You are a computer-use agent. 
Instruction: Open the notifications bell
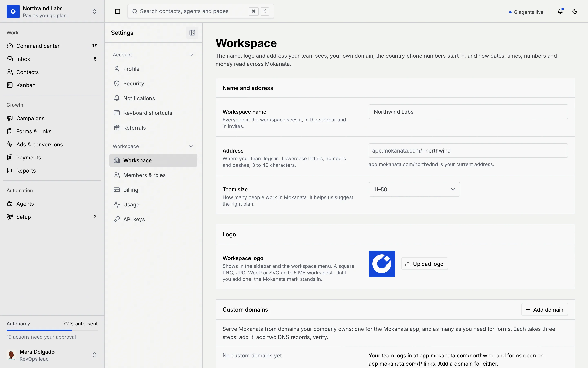[x=560, y=11]
